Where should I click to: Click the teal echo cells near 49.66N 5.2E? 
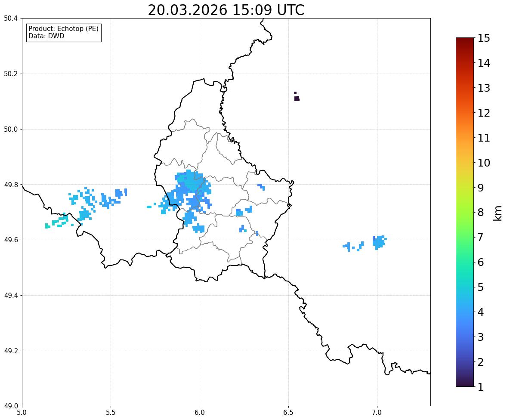coord(58,222)
